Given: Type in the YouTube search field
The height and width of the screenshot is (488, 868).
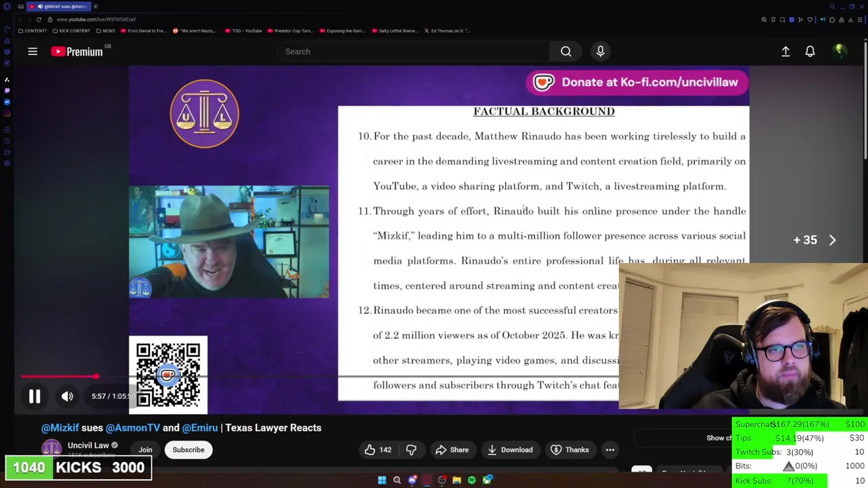Looking at the screenshot, I should 414,52.
